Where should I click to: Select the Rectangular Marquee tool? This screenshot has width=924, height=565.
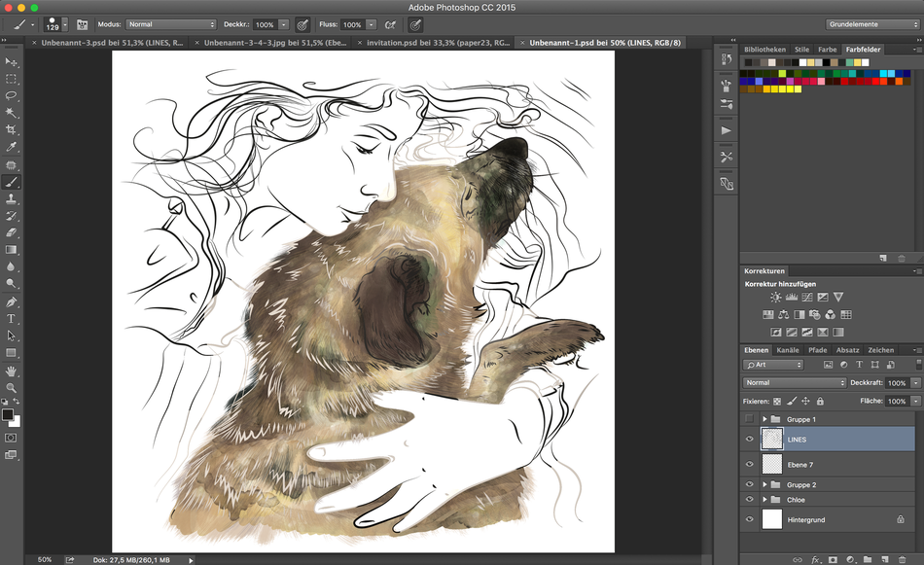(11, 79)
